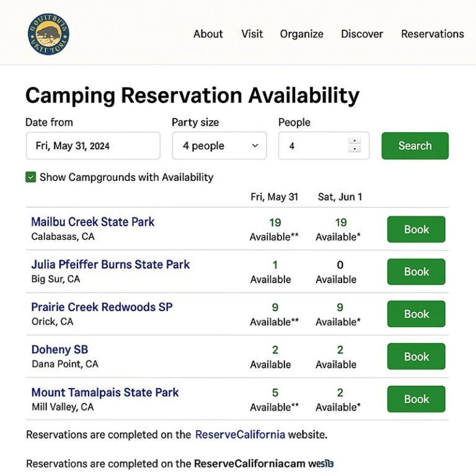The height and width of the screenshot is (476, 476).
Task: Book the Doheny SB campground
Action: [x=416, y=356]
